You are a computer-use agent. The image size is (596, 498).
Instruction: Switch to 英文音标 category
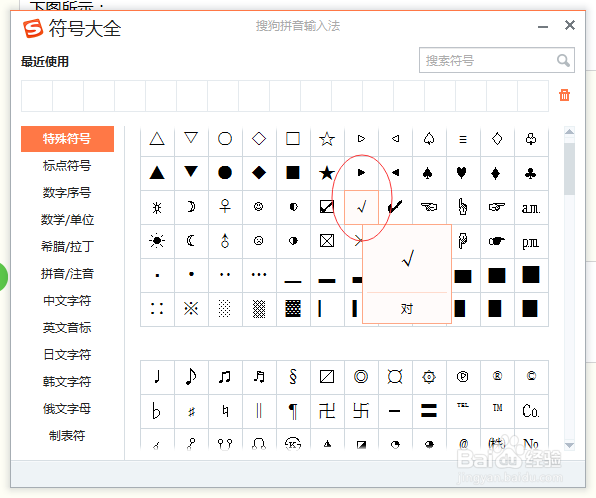click(67, 328)
